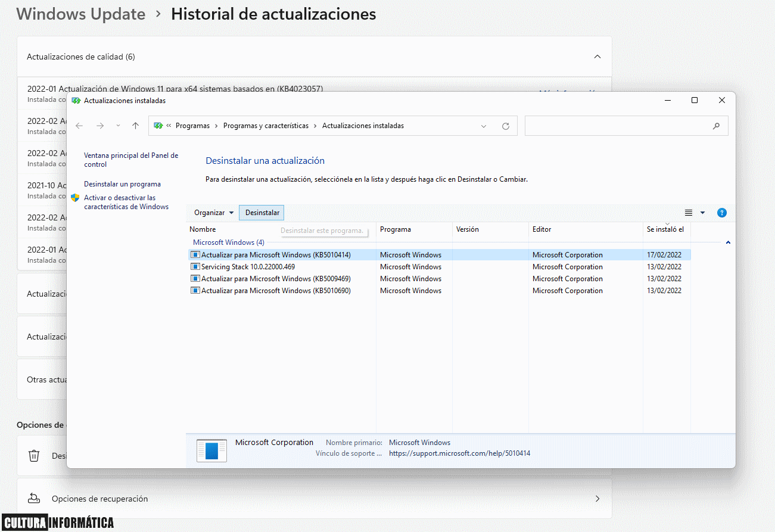Click the icon of KB5010414 update
775x532 pixels.
195,255
